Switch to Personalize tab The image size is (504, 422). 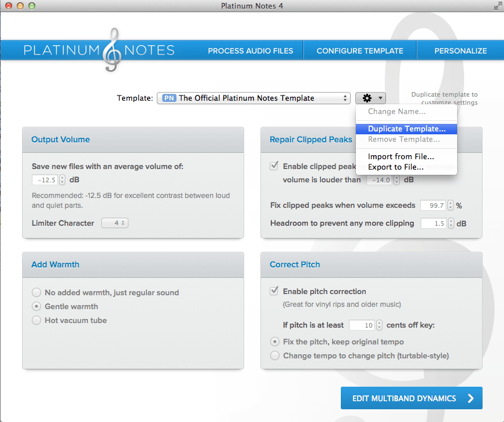tap(460, 51)
